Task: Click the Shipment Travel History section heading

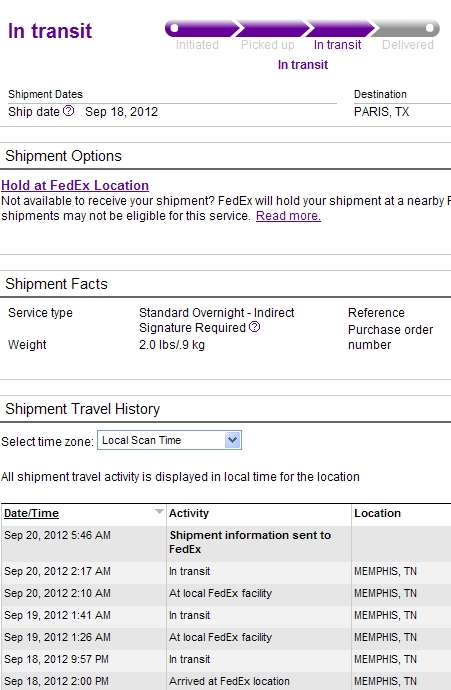Action: point(83,409)
